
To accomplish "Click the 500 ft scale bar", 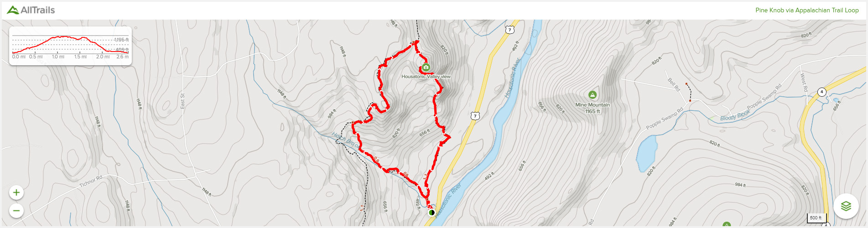I will (816, 218).
